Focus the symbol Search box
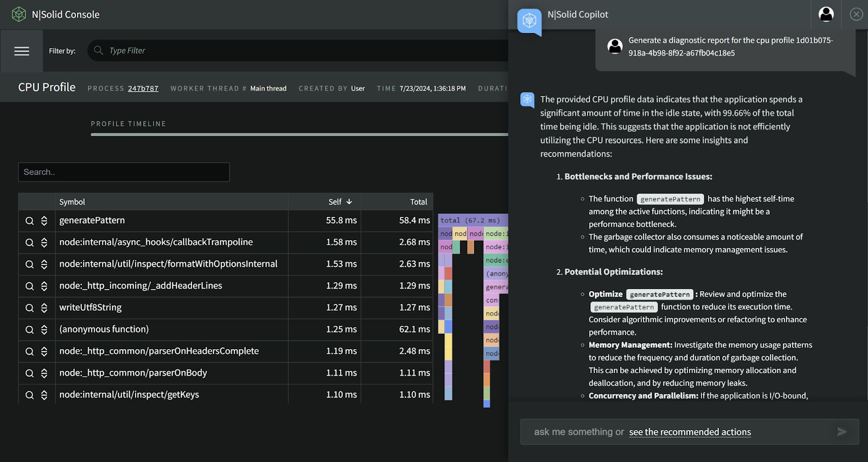 pos(124,172)
